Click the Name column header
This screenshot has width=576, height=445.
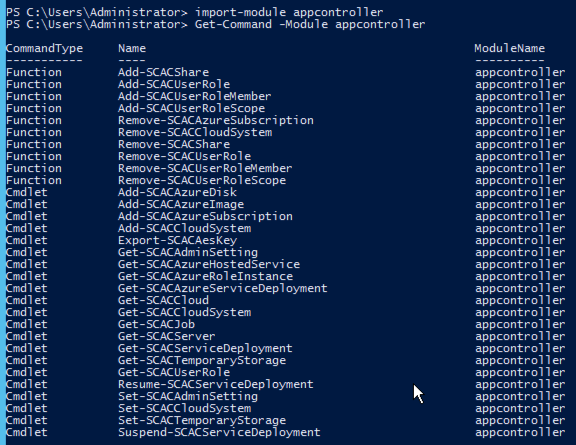click(132, 49)
